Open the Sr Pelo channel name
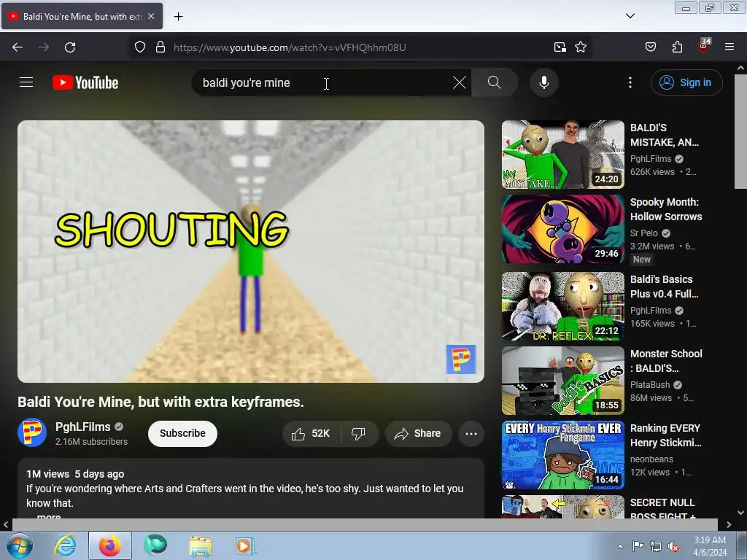 coord(643,233)
